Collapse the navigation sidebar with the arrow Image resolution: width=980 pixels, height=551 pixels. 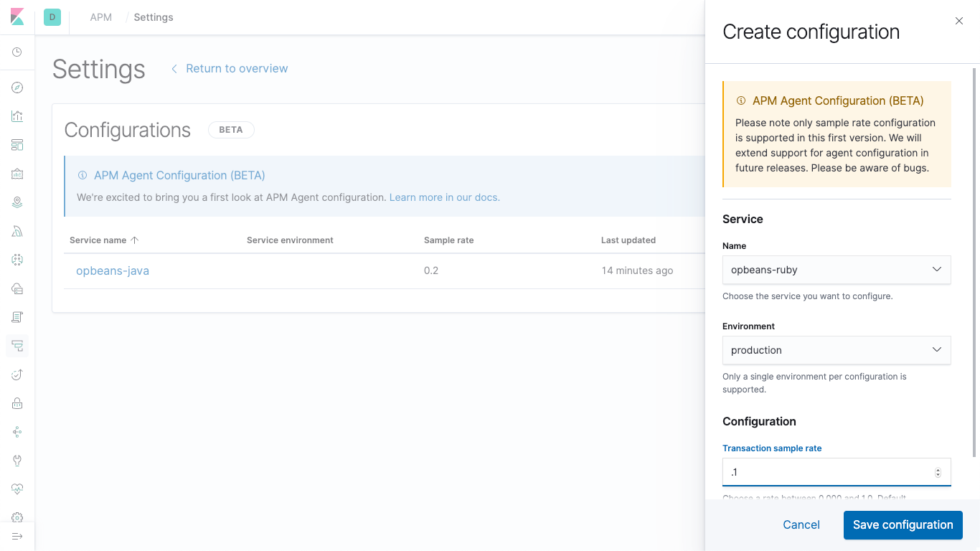(x=17, y=535)
